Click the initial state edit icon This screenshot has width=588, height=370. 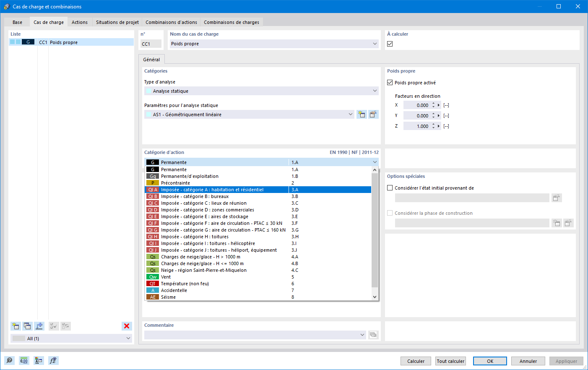tap(557, 198)
